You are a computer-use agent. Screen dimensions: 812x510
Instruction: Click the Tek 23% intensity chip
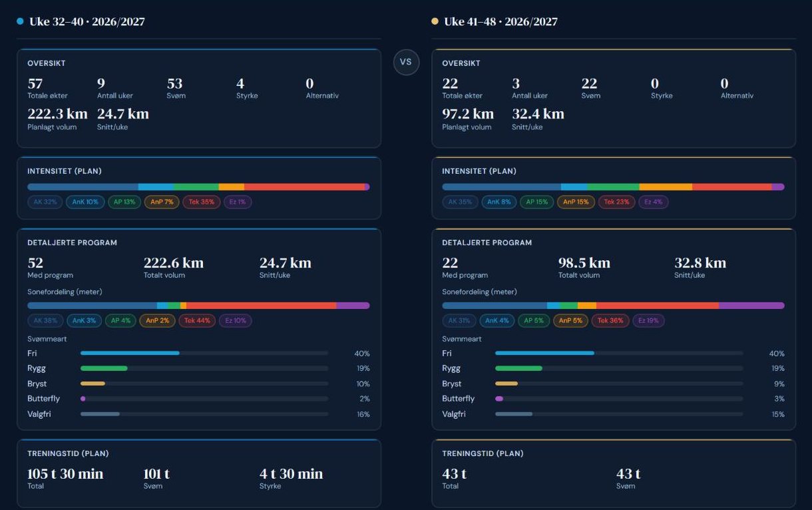[616, 202]
